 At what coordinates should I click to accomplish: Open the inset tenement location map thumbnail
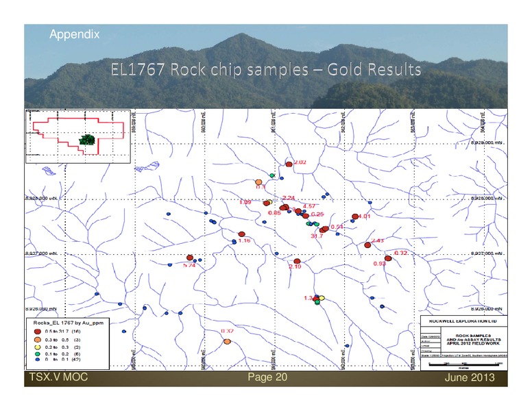tap(78, 136)
